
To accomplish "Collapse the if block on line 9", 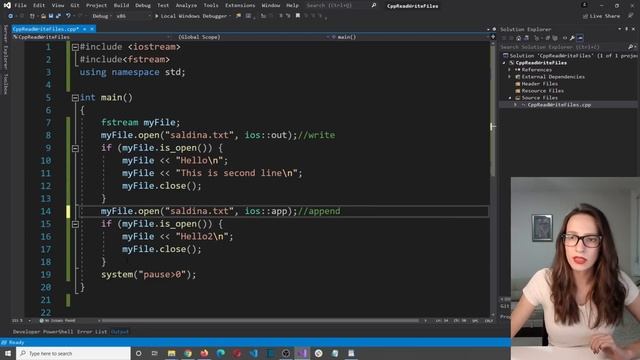I will [75, 148].
